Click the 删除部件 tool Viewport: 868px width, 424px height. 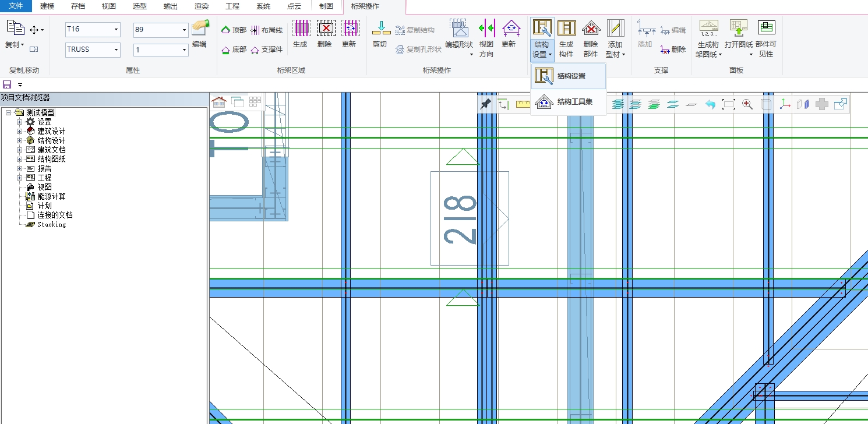(591, 38)
